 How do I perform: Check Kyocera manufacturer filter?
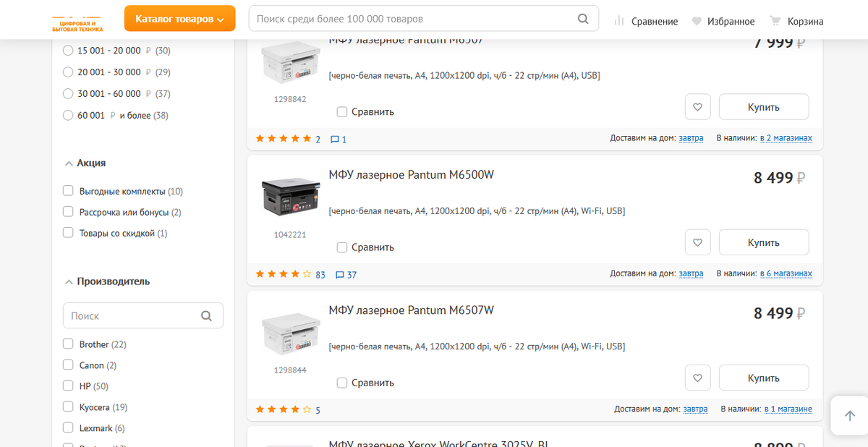pos(68,406)
